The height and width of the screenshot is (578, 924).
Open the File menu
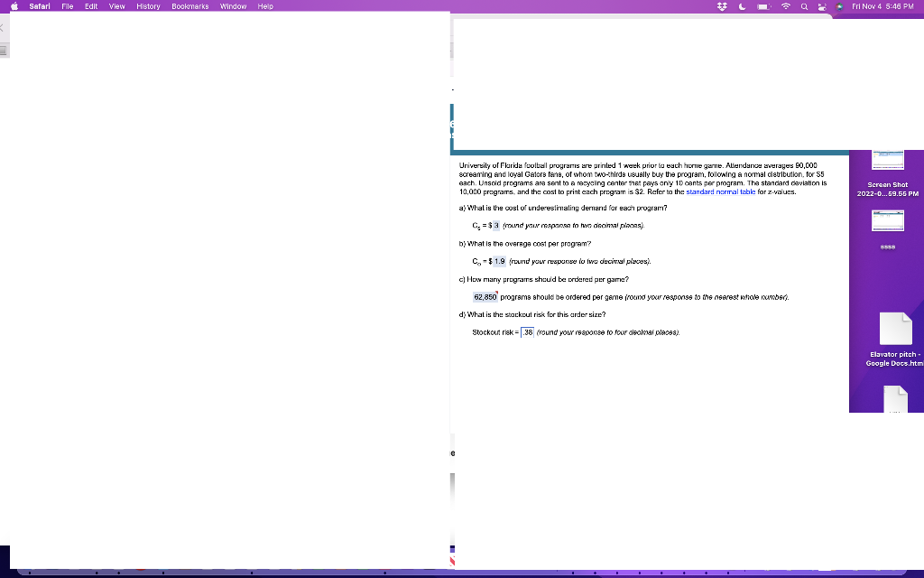coord(67,6)
